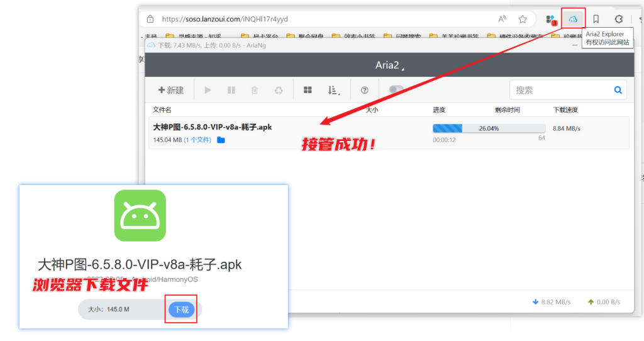The width and height of the screenshot is (644, 341).
Task: Open the (1 个文件) link
Action: coord(197,140)
